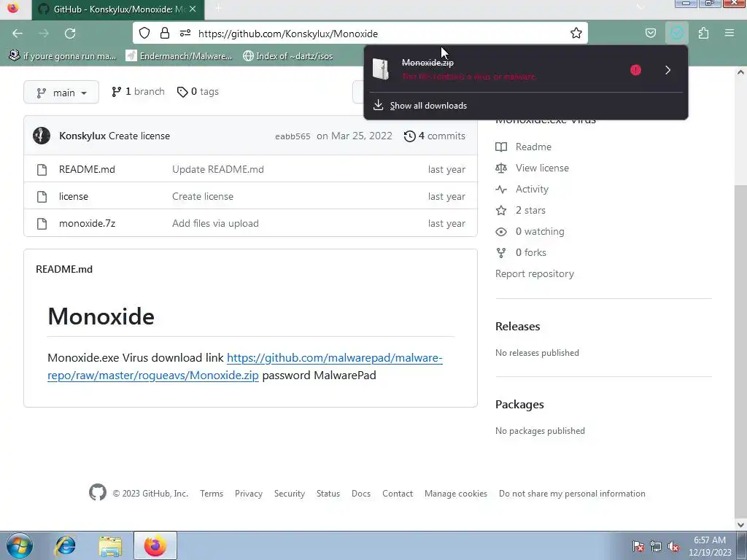
Task: View the 0 watching list
Action: click(530, 231)
